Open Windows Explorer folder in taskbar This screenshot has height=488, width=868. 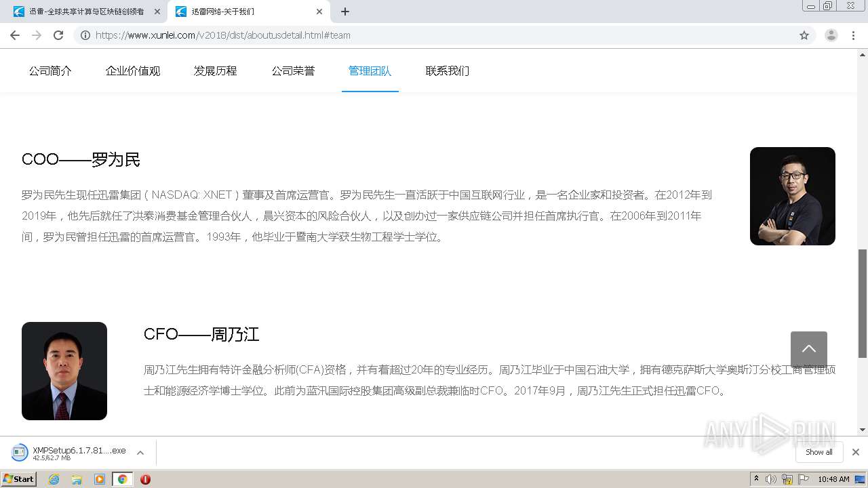click(x=77, y=479)
